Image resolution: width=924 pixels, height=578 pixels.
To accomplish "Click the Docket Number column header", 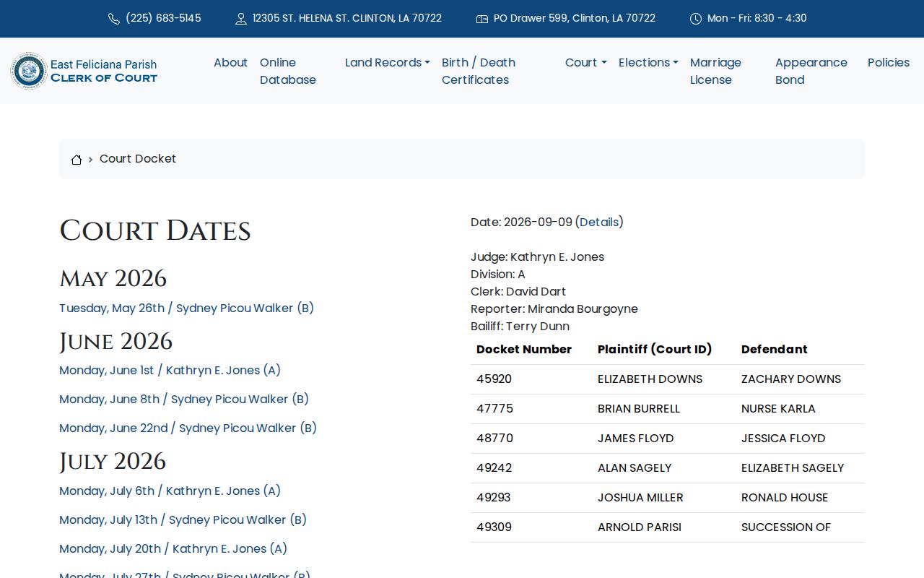I will 524,350.
